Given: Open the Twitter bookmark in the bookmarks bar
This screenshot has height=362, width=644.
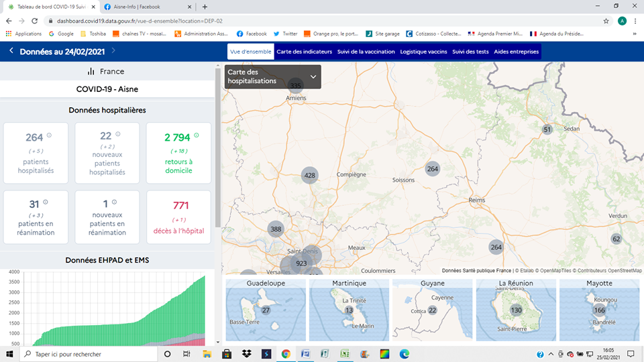Looking at the screenshot, I should 285,34.
